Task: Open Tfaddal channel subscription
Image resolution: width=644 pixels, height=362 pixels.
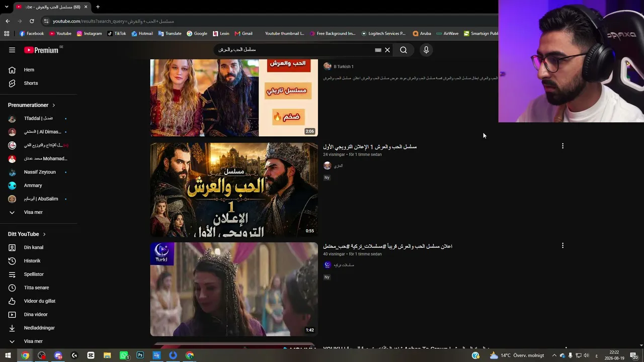Action: [x=39, y=119]
